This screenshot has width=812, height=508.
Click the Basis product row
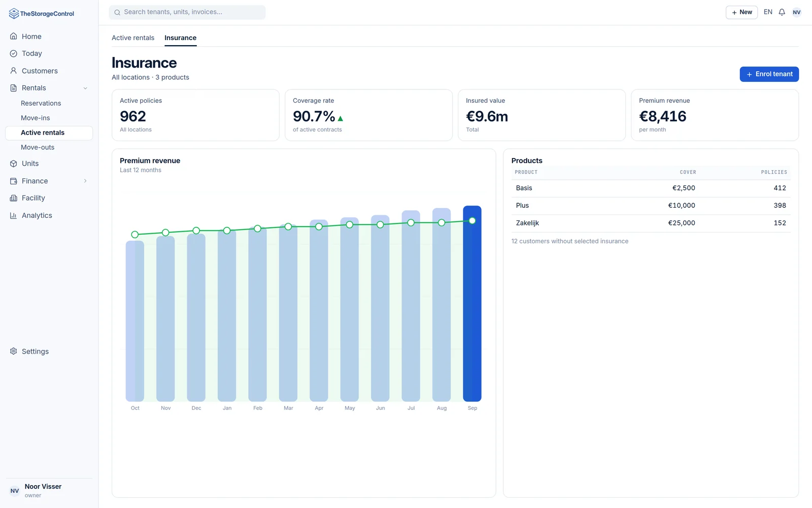(651, 188)
